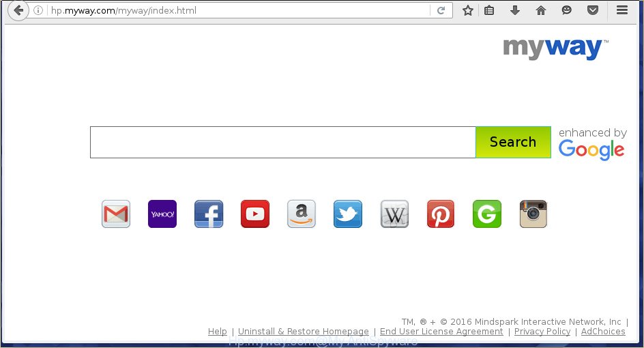Image resolution: width=644 pixels, height=348 pixels.
Task: Open the Amazon shortcut icon
Action: point(302,214)
